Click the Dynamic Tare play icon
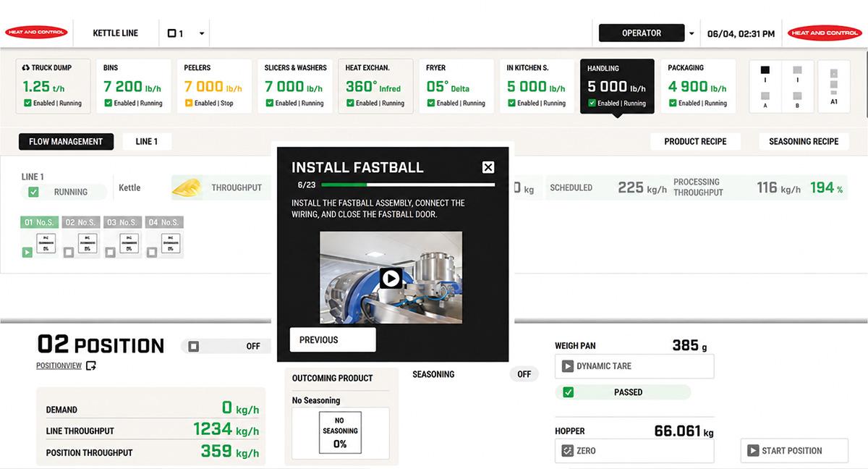Image resolution: width=868 pixels, height=469 pixels. click(568, 366)
